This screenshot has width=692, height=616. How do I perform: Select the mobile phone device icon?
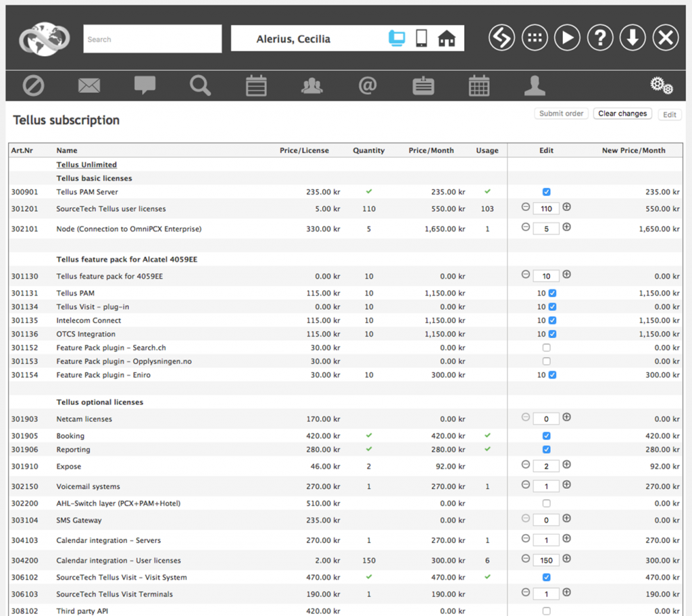[x=422, y=39]
